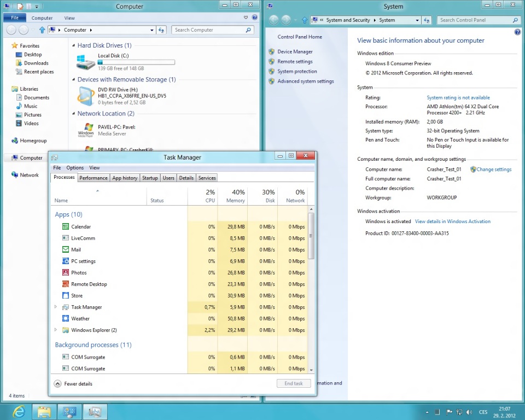Sort processes by Memory column
525x420 pixels.
coord(233,196)
